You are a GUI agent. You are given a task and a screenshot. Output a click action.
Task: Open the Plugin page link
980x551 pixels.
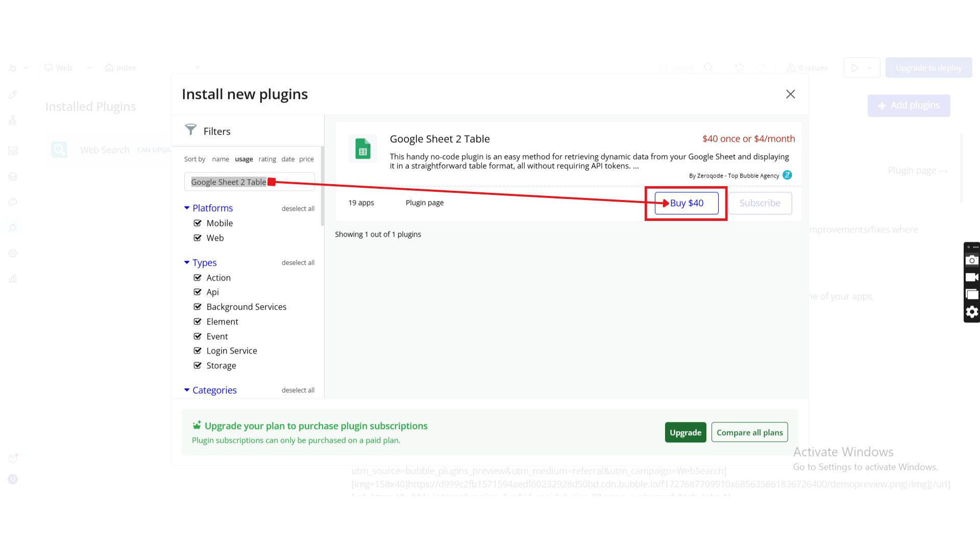424,203
